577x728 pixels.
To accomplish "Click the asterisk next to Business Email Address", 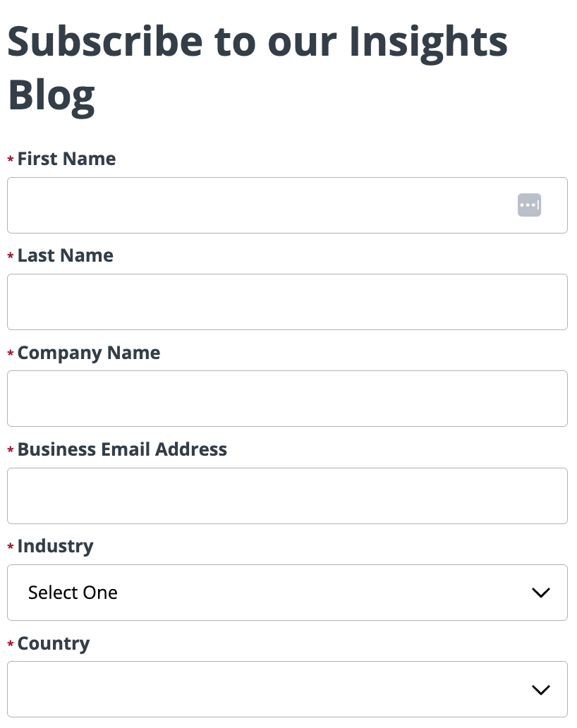I will click(10, 451).
